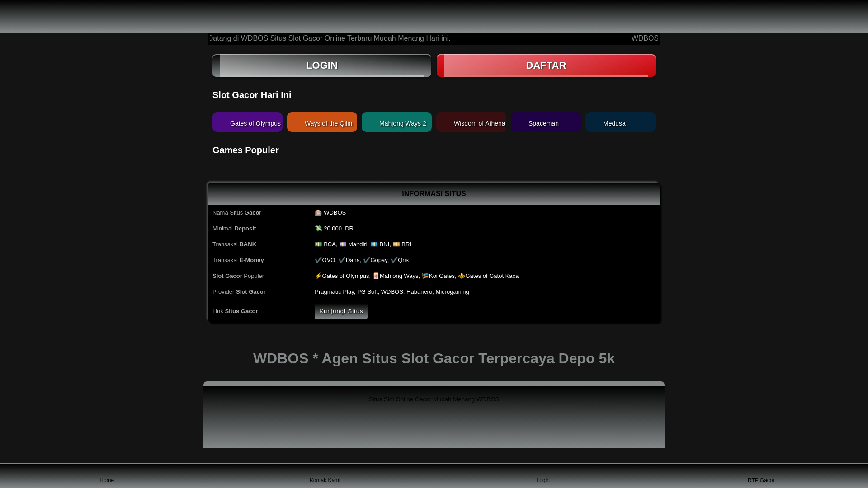Click the slot machine emoji beside WDBOS
Image resolution: width=868 pixels, height=488 pixels.
click(318, 213)
